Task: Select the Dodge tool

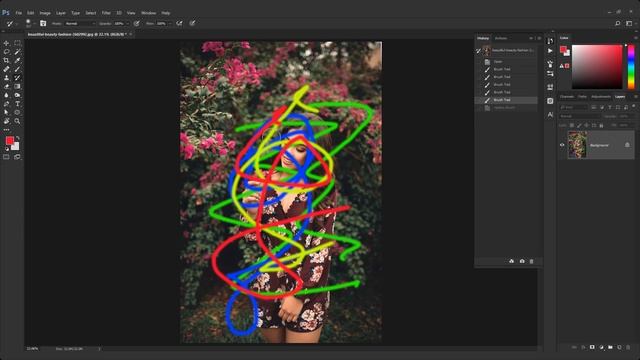Action: point(17,95)
